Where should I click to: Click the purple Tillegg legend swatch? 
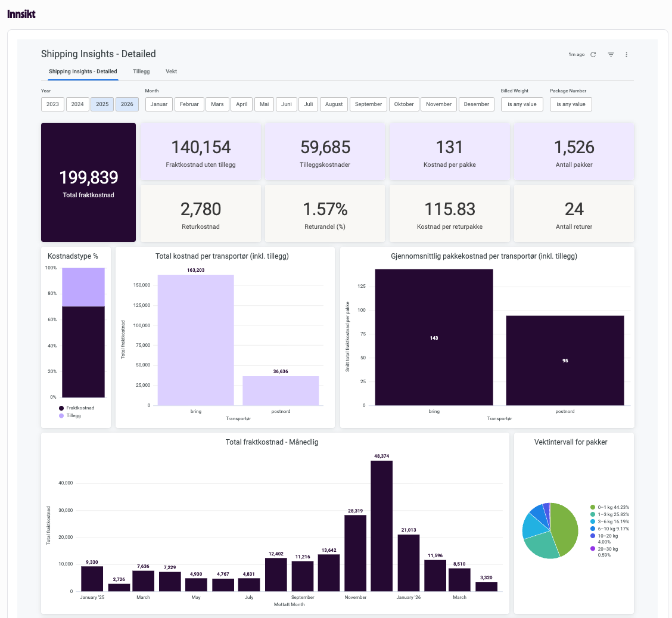[x=63, y=415]
